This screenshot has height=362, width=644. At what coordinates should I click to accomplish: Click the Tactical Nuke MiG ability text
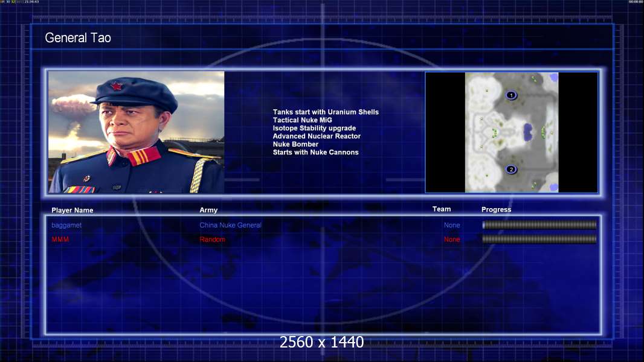302,120
